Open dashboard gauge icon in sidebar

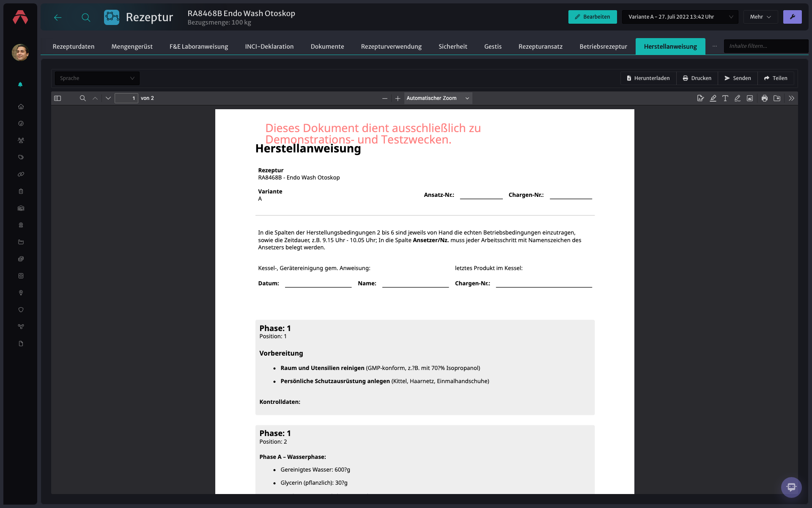pos(21,124)
